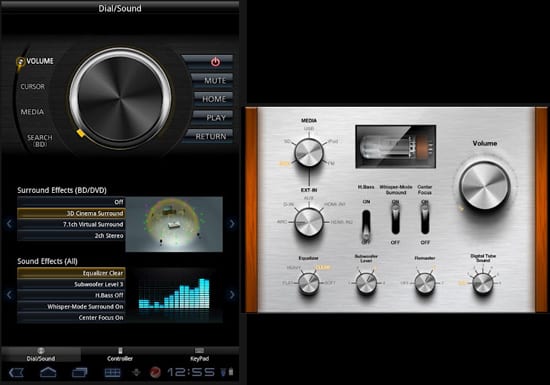Tap the RETURN button
Viewport: 550px width, 385px height.
coord(209,136)
